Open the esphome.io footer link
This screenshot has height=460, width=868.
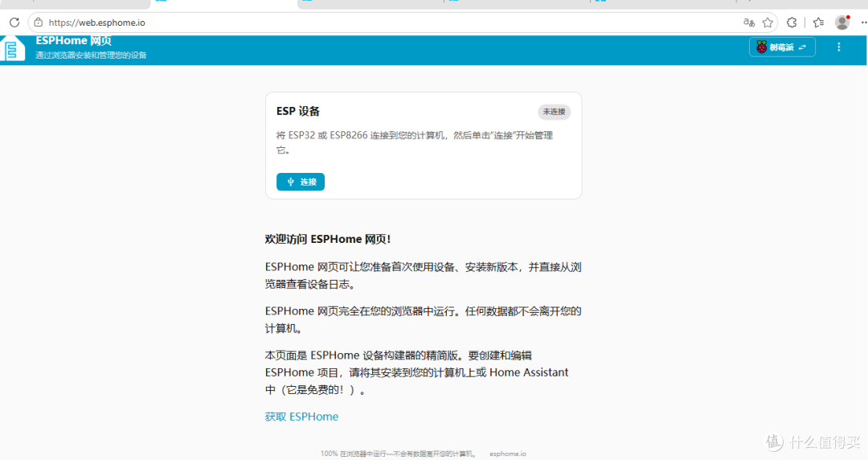pyautogui.click(x=508, y=454)
